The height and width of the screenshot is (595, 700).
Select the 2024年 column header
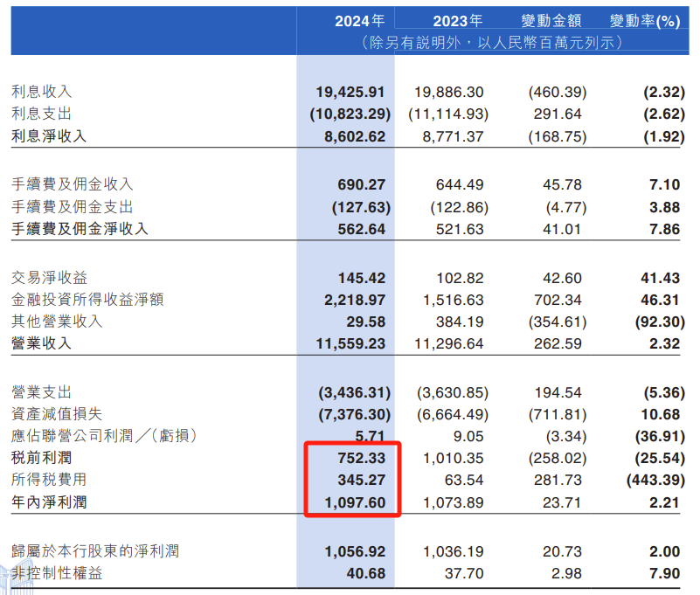coord(360,21)
